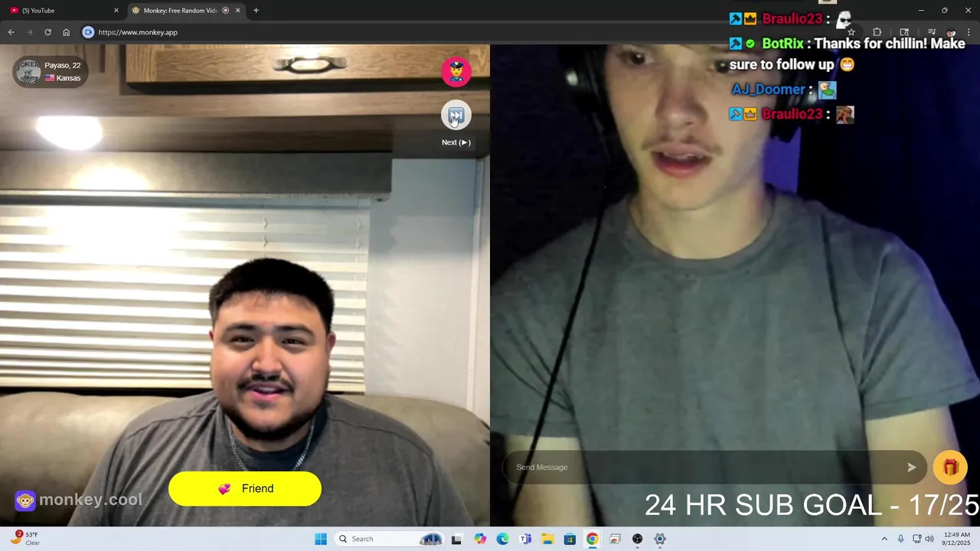Show hidden system tray icons

click(x=884, y=540)
